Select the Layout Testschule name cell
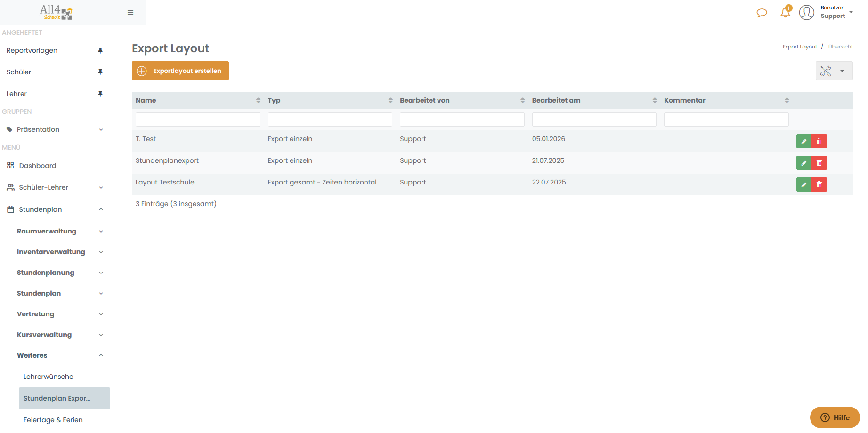This screenshot has height=433, width=868. (165, 182)
